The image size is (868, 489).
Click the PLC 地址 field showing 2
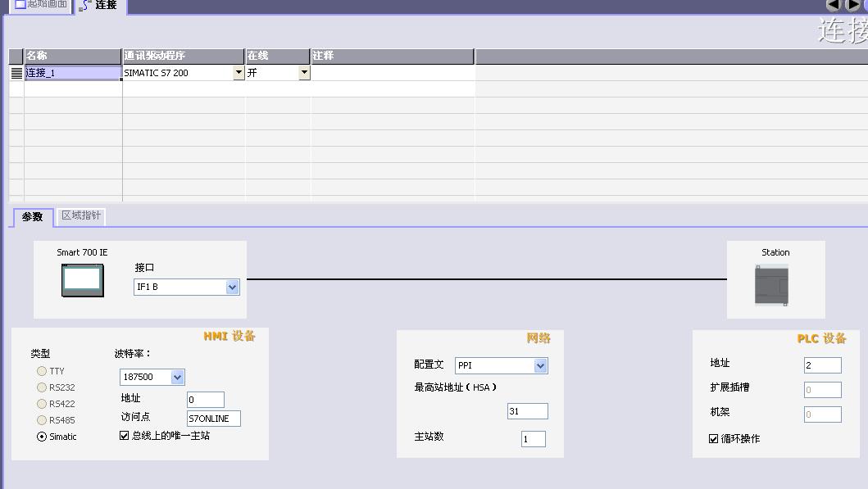point(822,365)
